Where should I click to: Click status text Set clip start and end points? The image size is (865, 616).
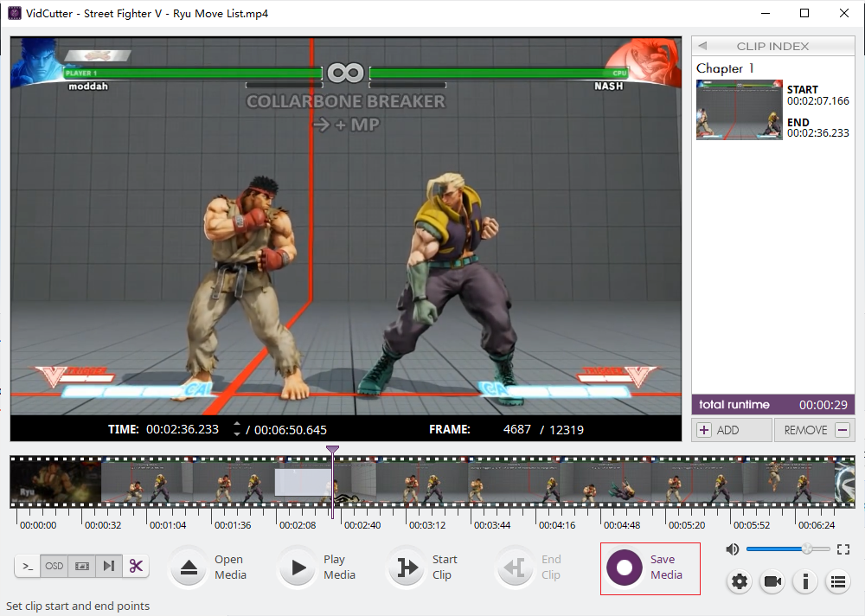78,606
